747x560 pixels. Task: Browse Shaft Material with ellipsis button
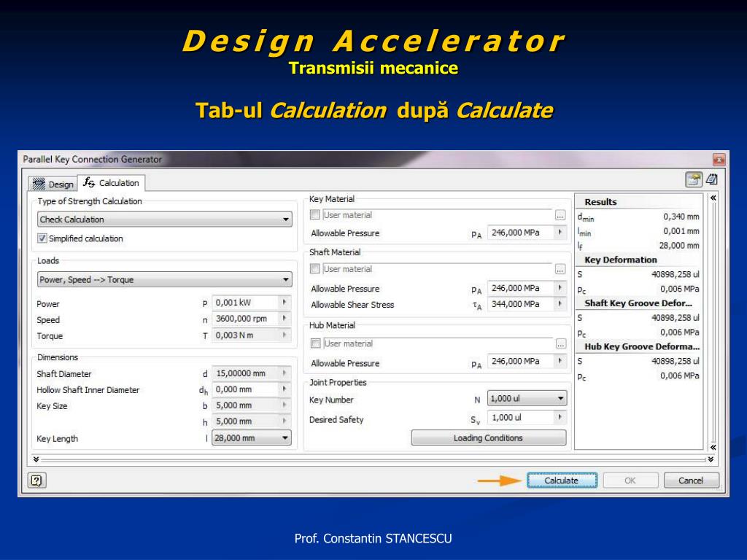tap(560, 270)
